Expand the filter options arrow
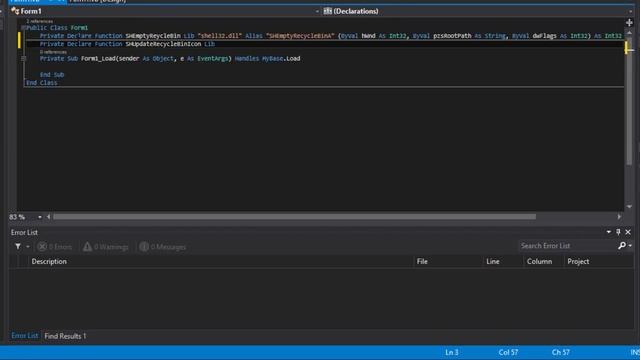The width and height of the screenshot is (640, 360). [28, 247]
